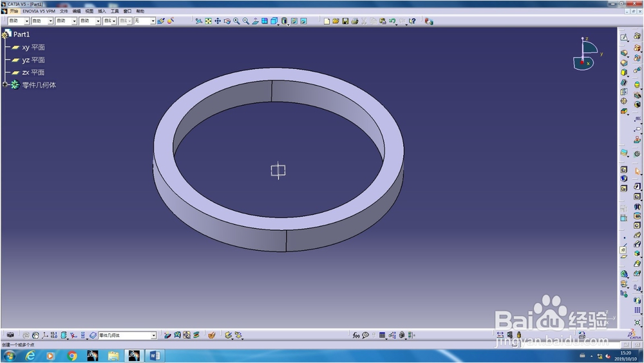
Task: Select 零件几何体 label in the tree
Action: [x=39, y=85]
